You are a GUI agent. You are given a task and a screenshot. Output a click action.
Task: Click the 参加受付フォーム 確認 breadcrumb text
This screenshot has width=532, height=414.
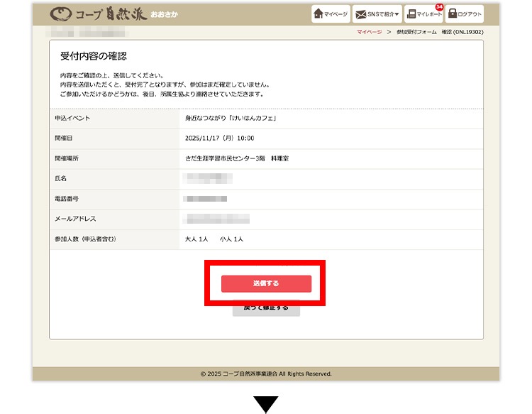[440, 32]
